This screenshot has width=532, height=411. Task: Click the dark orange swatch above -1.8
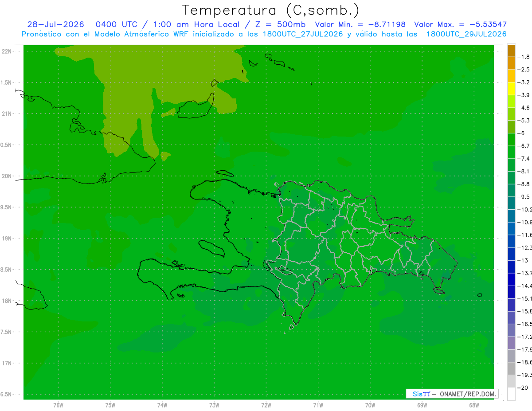pyautogui.click(x=511, y=51)
